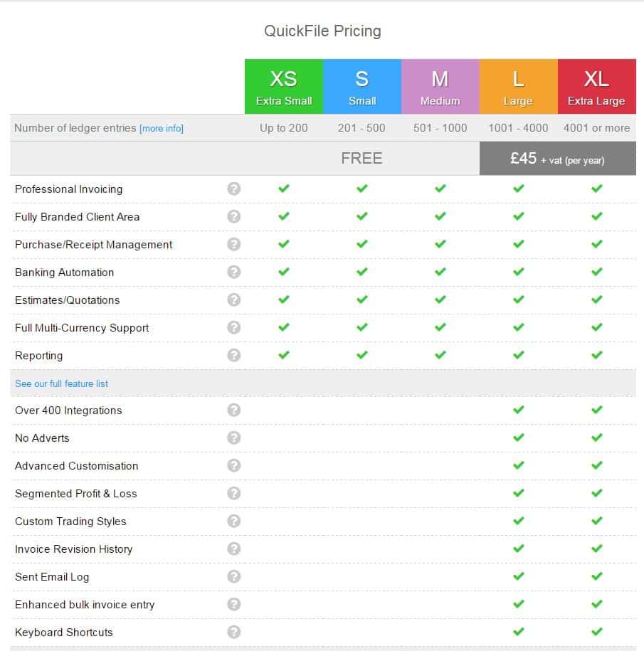Open help icon next to Banking Automation
Image resolution: width=644 pixels, height=651 pixels.
click(x=234, y=272)
